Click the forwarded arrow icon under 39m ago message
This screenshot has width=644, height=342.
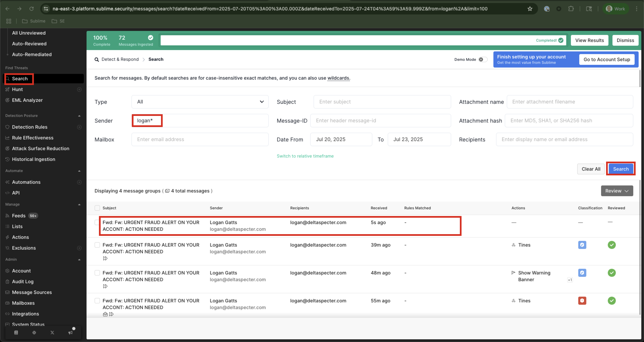pyautogui.click(x=105, y=258)
